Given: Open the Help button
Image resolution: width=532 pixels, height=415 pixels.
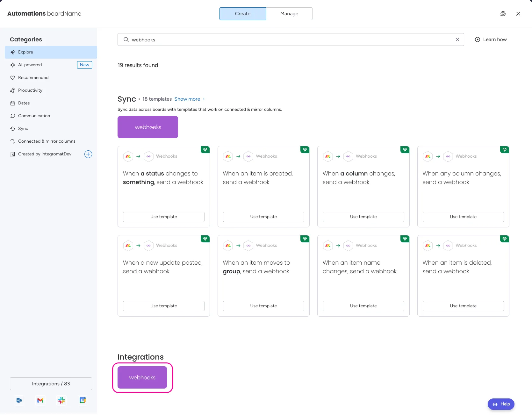Looking at the screenshot, I should [x=501, y=404].
